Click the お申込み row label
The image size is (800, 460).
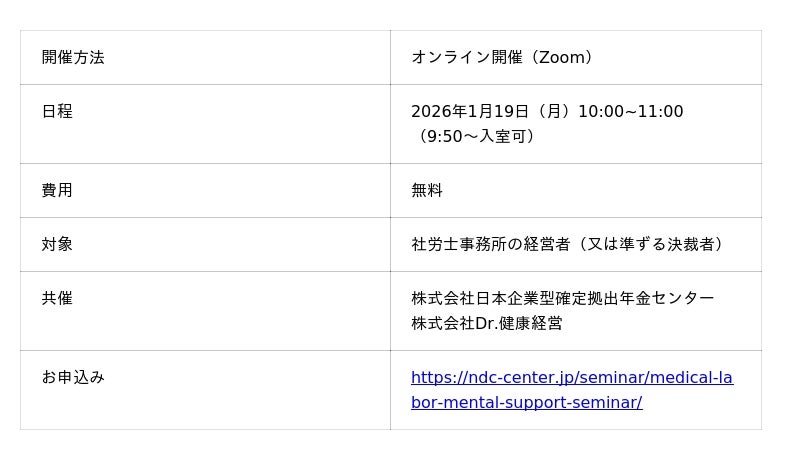coord(73,378)
